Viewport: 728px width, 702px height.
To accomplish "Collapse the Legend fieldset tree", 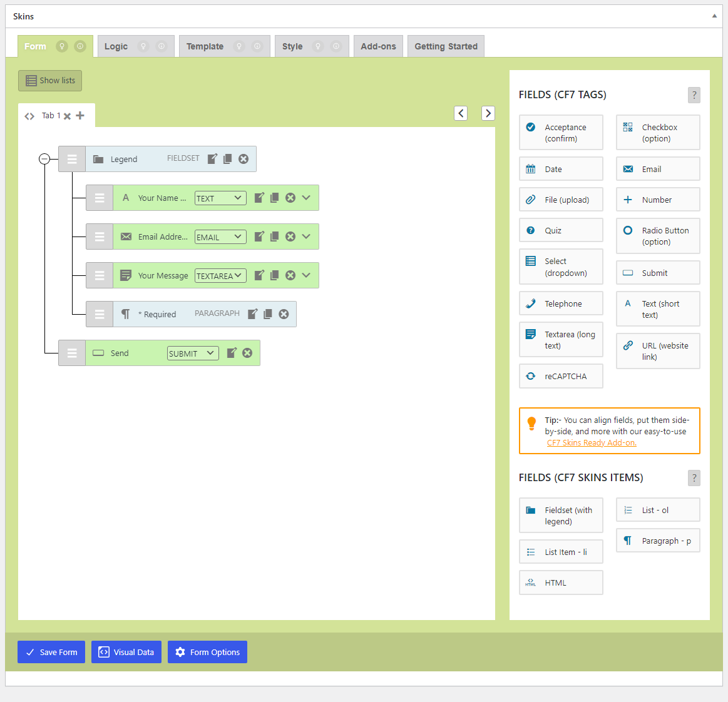I will (44, 159).
